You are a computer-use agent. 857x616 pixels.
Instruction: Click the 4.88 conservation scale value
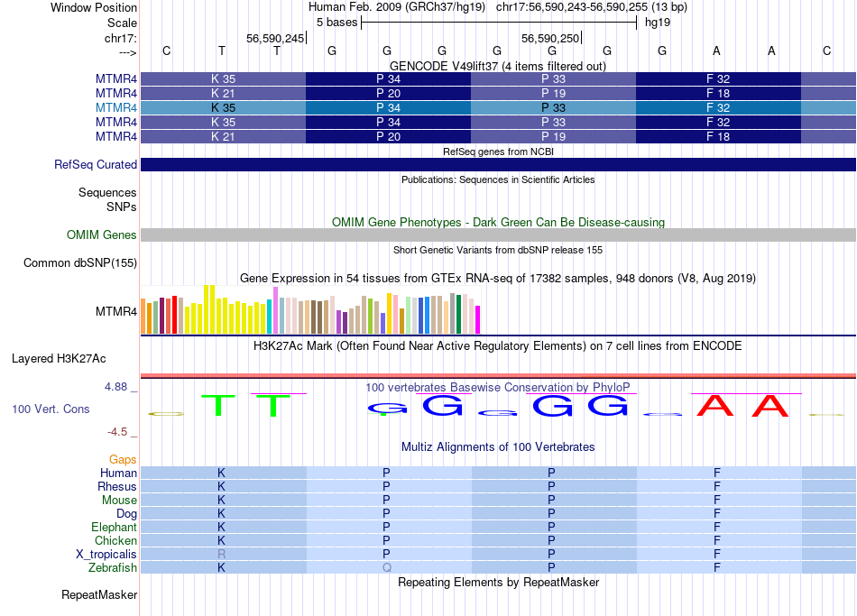click(115, 387)
